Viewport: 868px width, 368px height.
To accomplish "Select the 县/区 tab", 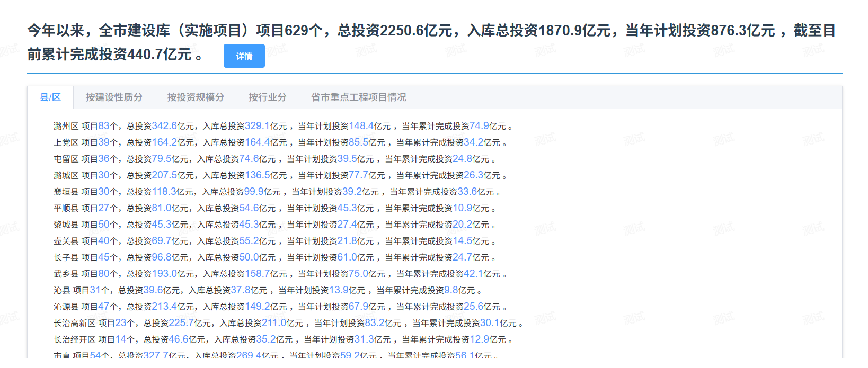I will [50, 97].
